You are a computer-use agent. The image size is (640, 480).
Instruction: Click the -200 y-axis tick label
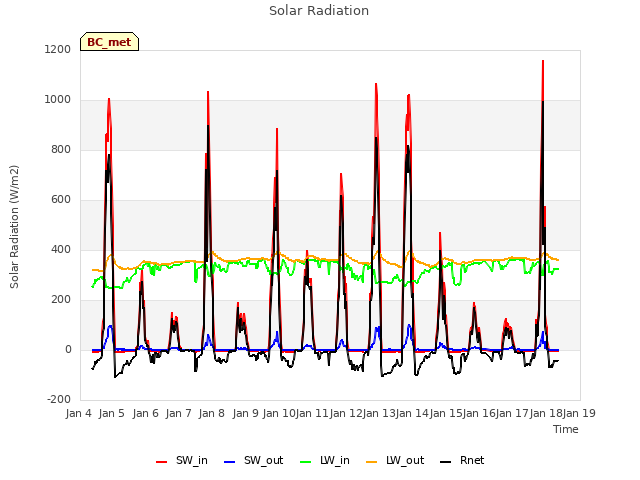point(59,400)
